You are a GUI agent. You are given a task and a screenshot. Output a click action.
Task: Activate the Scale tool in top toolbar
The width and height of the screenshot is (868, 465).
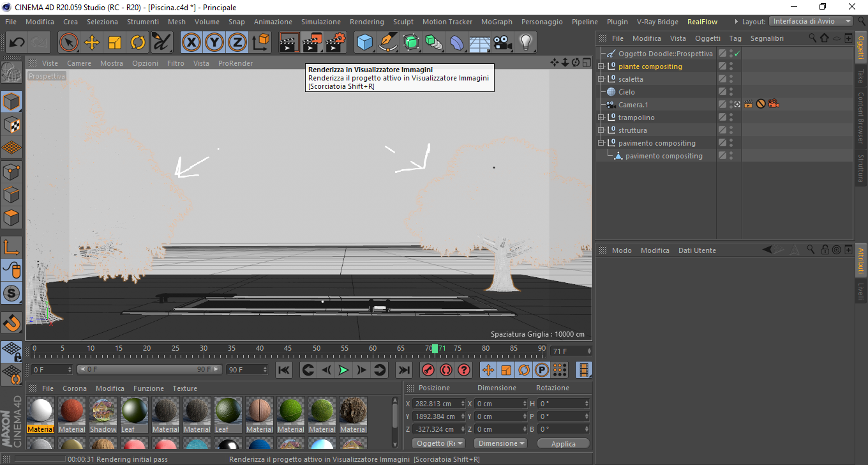click(x=115, y=43)
